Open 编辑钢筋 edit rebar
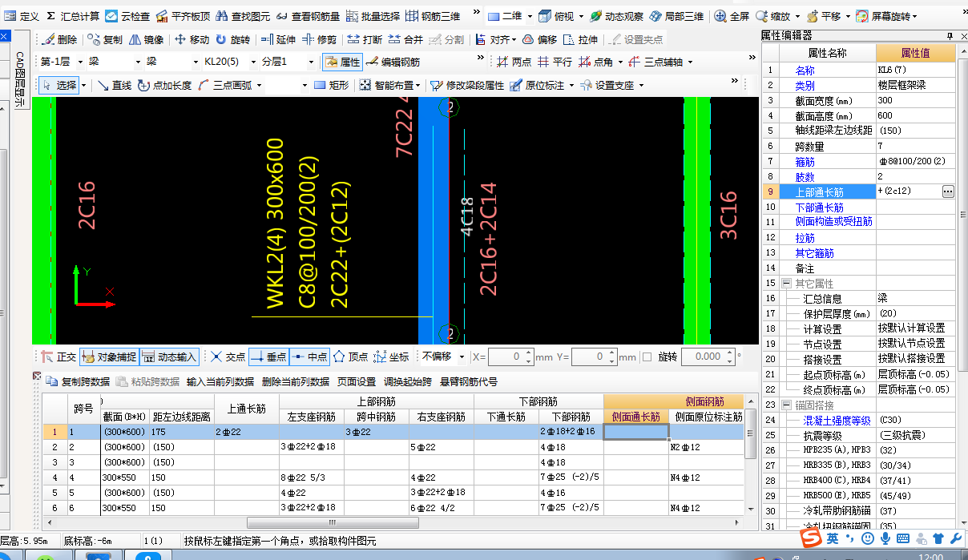Viewport: 968px width, 560px height. pyautogui.click(x=393, y=62)
